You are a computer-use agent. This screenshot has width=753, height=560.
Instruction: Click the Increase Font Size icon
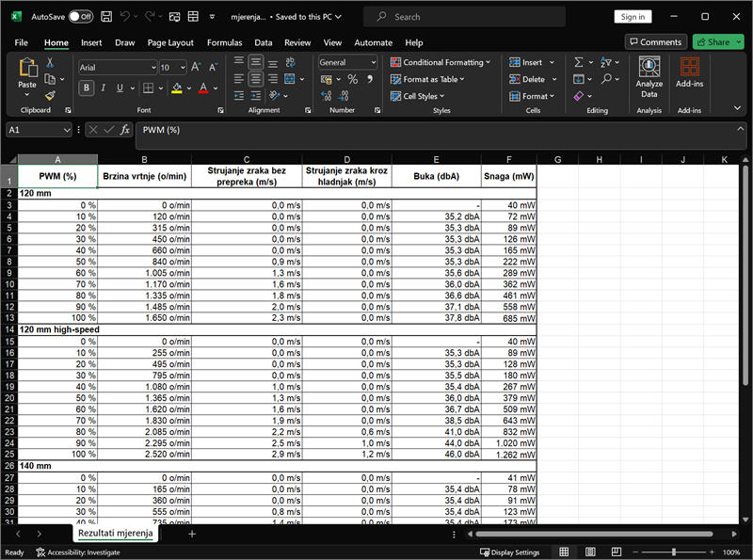[196, 68]
